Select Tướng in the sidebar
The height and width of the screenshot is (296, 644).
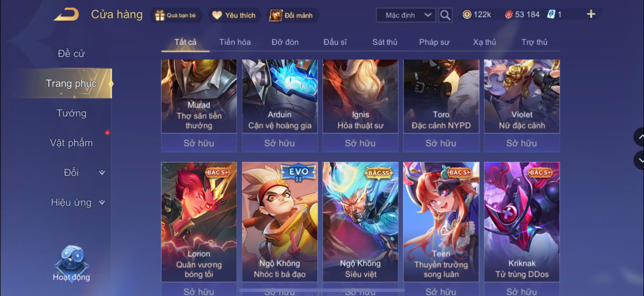(x=71, y=113)
